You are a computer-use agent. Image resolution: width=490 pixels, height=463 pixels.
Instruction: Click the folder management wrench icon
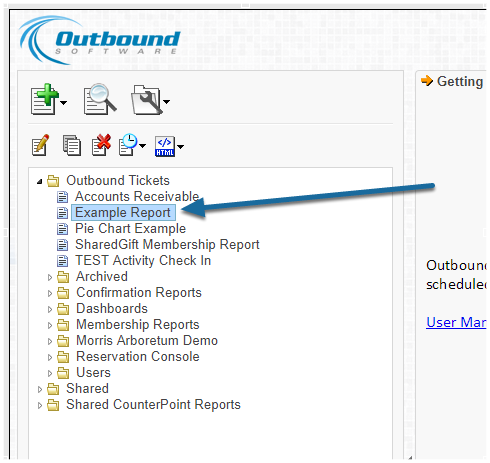[x=147, y=99]
